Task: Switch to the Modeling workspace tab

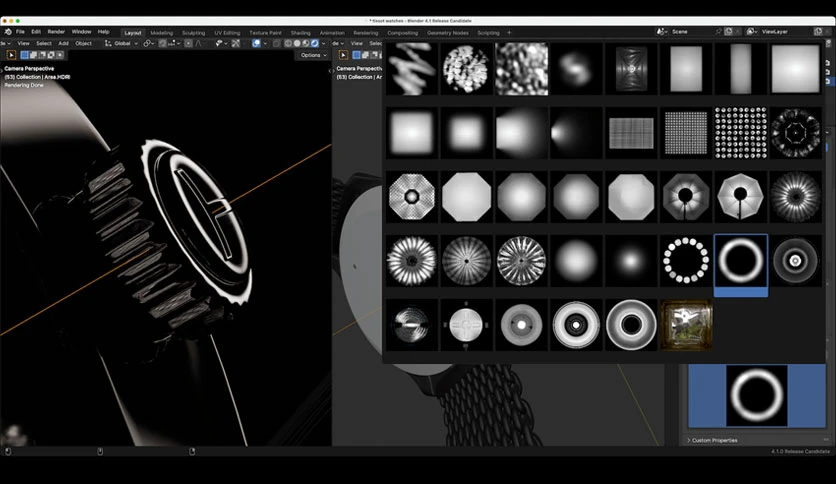Action: (x=162, y=33)
